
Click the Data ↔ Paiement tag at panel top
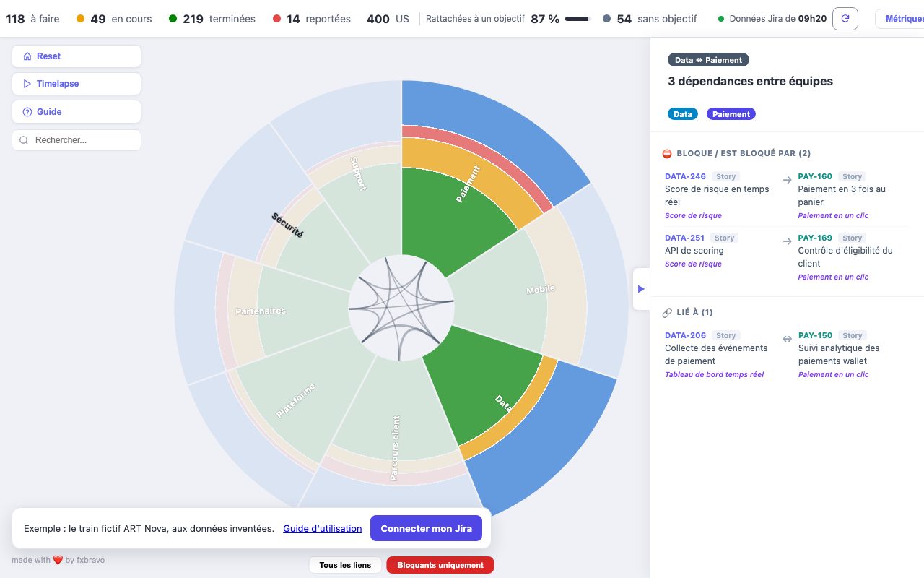tap(709, 60)
